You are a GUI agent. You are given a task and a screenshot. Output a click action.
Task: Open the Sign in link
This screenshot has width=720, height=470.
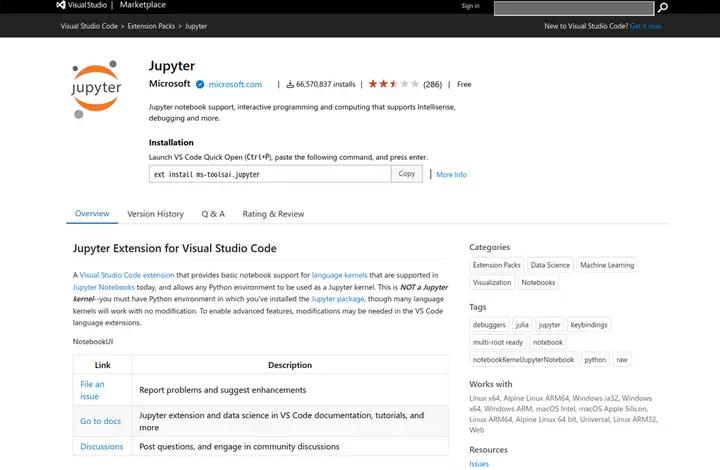470,6
